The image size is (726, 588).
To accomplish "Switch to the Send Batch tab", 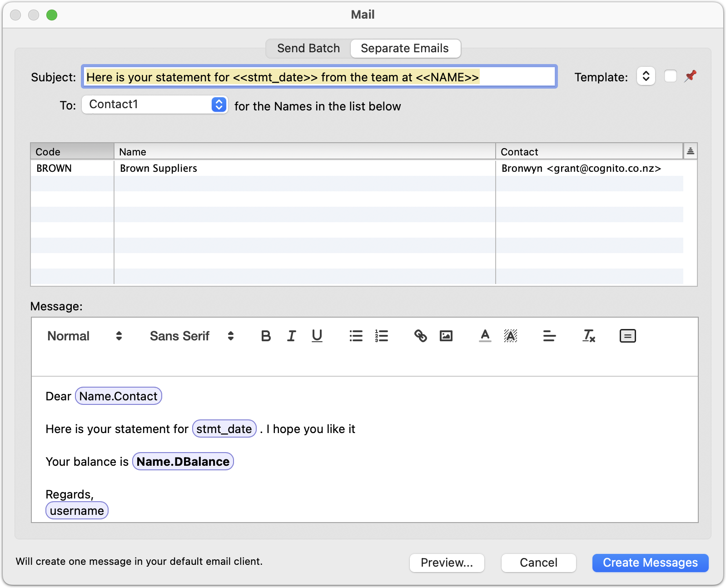I will 308,48.
